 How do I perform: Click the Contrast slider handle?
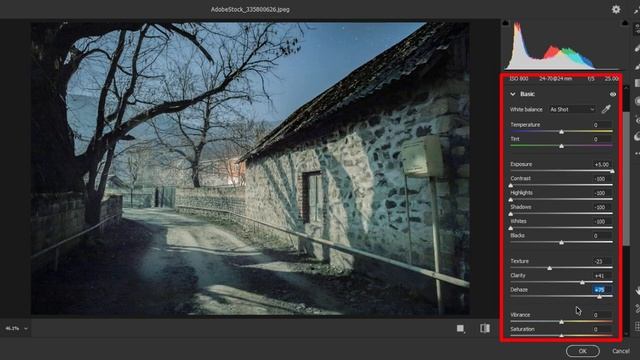[511, 185]
